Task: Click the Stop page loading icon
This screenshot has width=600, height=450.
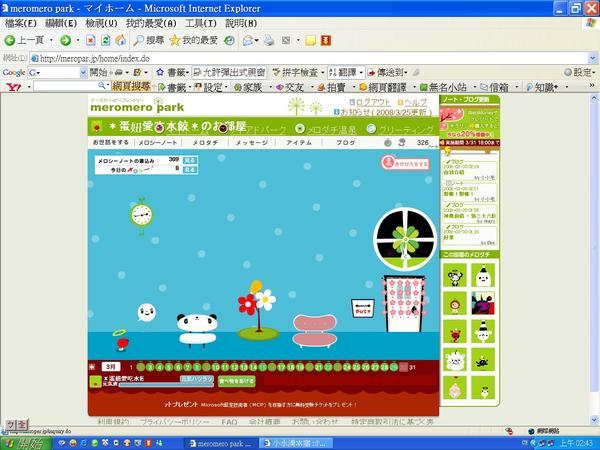Action: coord(90,40)
